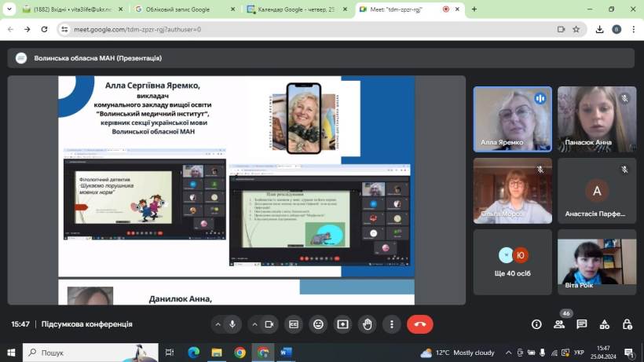The width and height of the screenshot is (644, 362).
Task: Open the emoji reactions panel
Action: pyautogui.click(x=318, y=324)
